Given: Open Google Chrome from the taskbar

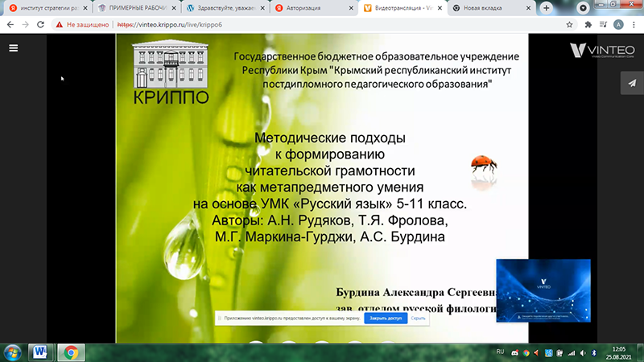Looking at the screenshot, I should pos(71,352).
